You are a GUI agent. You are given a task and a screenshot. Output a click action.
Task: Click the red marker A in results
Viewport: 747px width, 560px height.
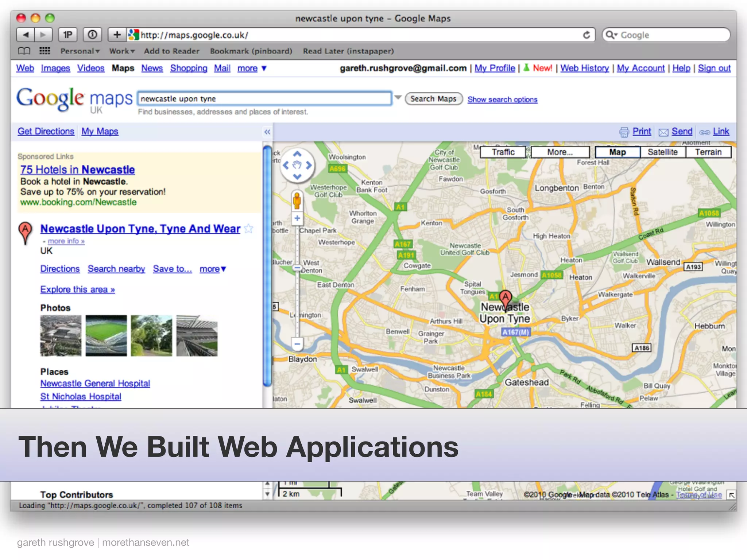25,233
